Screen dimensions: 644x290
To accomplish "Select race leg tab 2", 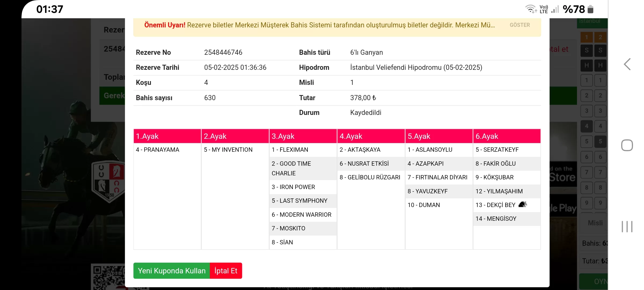I will [x=600, y=37].
